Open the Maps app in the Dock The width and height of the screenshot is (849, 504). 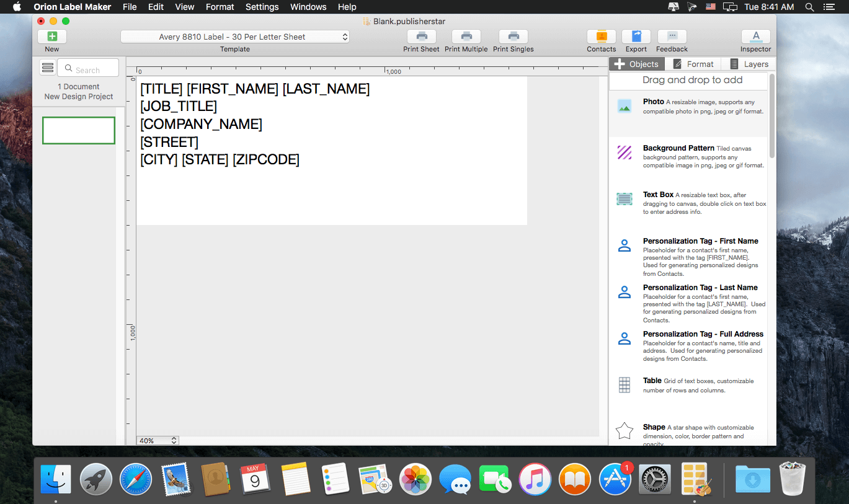pos(375,479)
